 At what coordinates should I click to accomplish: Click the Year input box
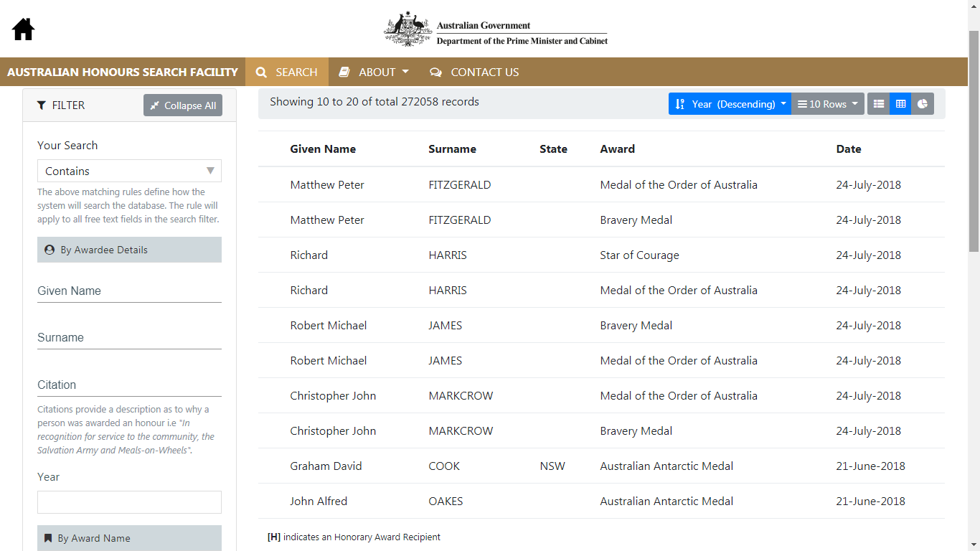pyautogui.click(x=129, y=502)
